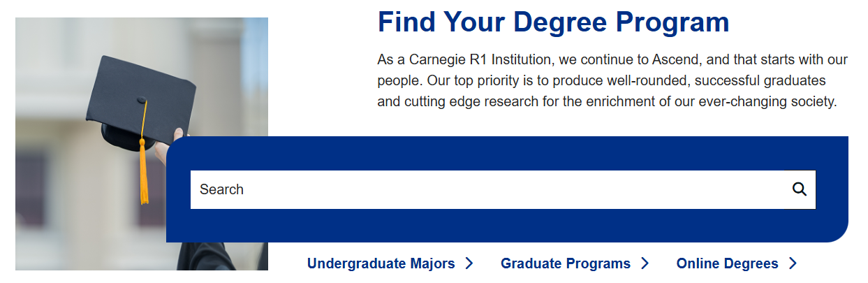Open the Undergraduate Majors link

[x=381, y=263]
